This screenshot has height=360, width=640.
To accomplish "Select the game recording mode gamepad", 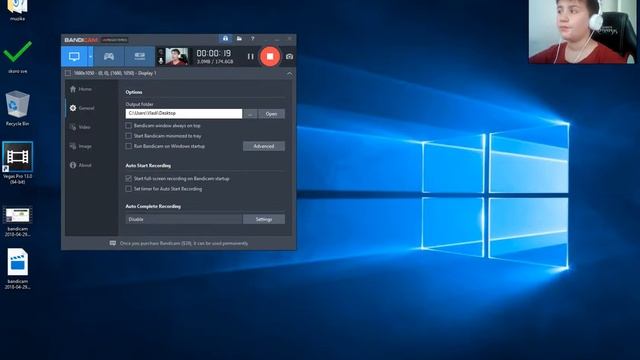I will point(109,56).
